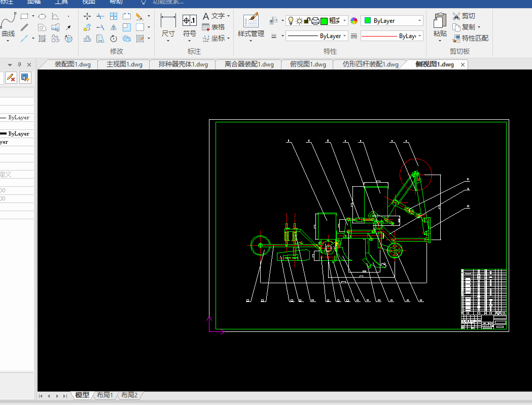532x405 pixels.
Task: Select the ellipse drawing tool
Action: [42, 16]
